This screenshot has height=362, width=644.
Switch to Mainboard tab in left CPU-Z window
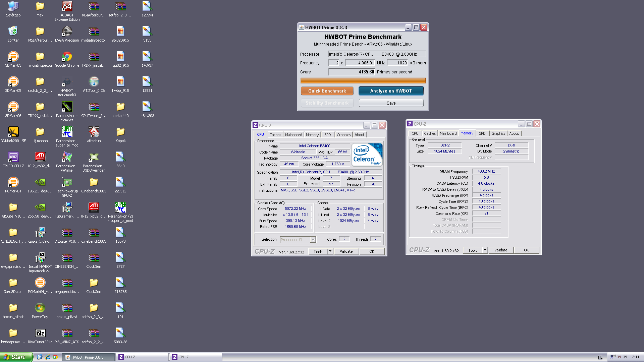pos(293,135)
